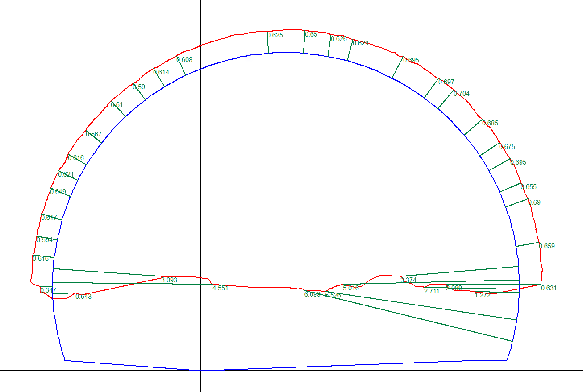The image size is (583, 392).
Task: Select the 0.65 dimension text at crown
Action: click(x=311, y=34)
